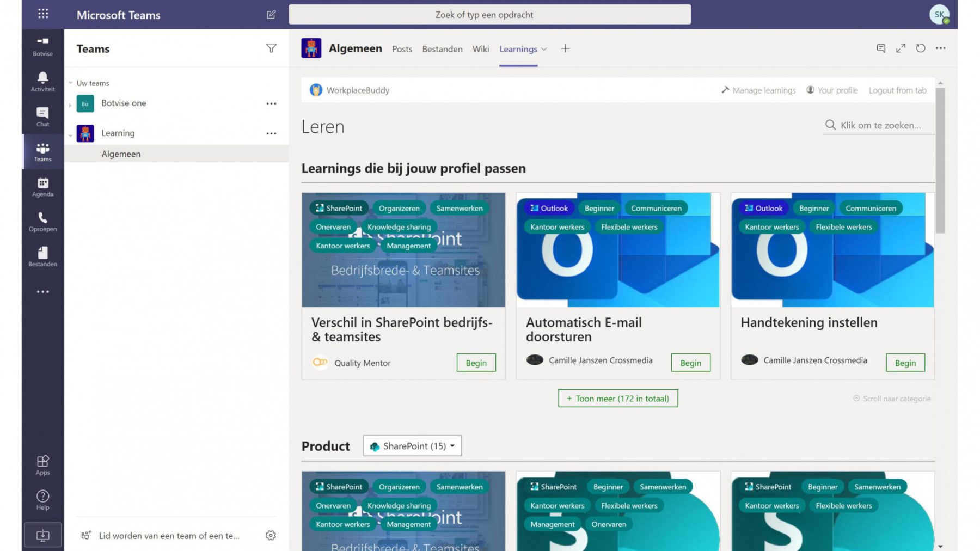Click Toon meer (172 in totaal) button
Image resolution: width=980 pixels, height=551 pixels.
(x=618, y=399)
